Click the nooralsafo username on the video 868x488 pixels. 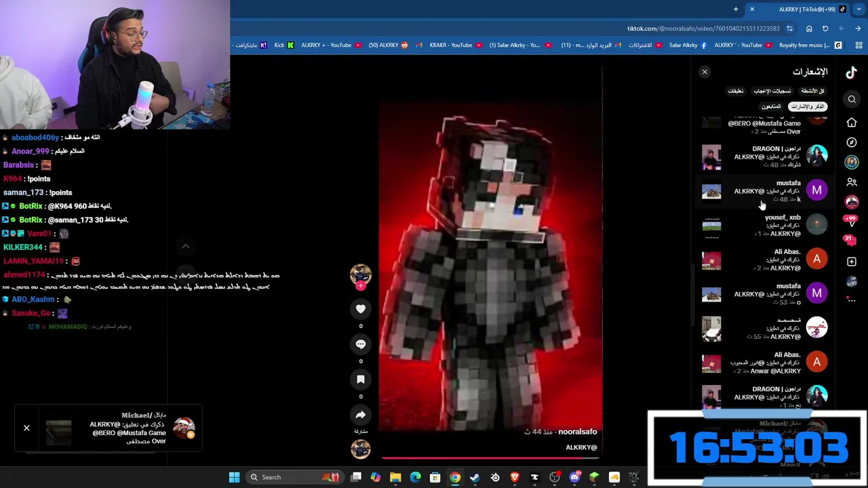(x=577, y=432)
